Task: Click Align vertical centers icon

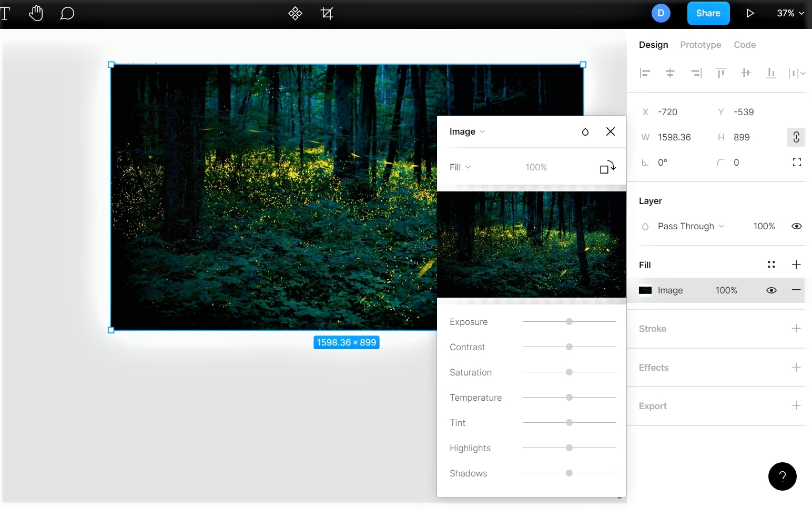Action: click(746, 73)
